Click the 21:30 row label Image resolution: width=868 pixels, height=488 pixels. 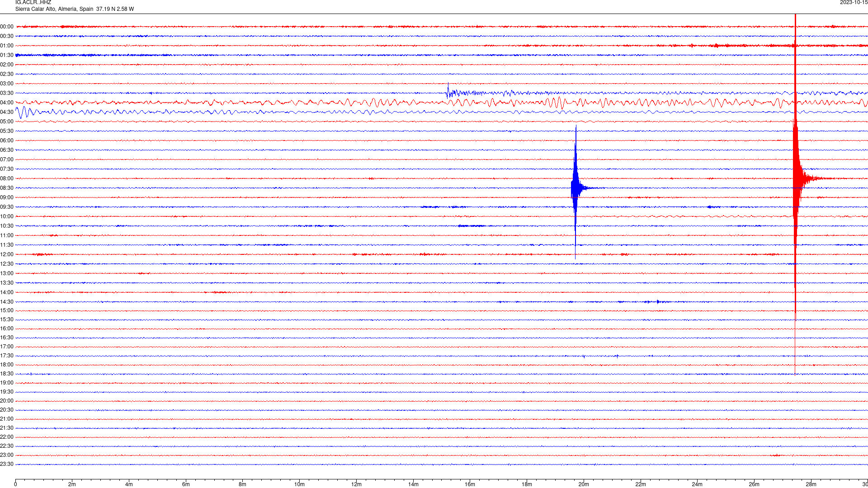click(x=7, y=428)
